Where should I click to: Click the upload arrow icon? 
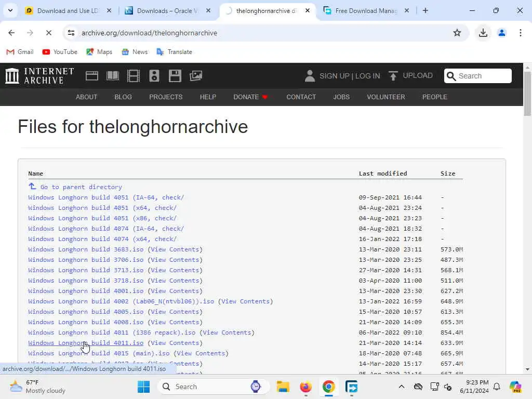(393, 76)
